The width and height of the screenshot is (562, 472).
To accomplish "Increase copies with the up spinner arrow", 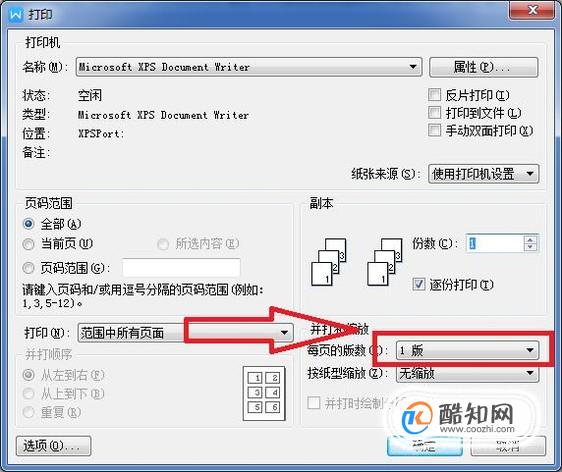I will coord(530,239).
